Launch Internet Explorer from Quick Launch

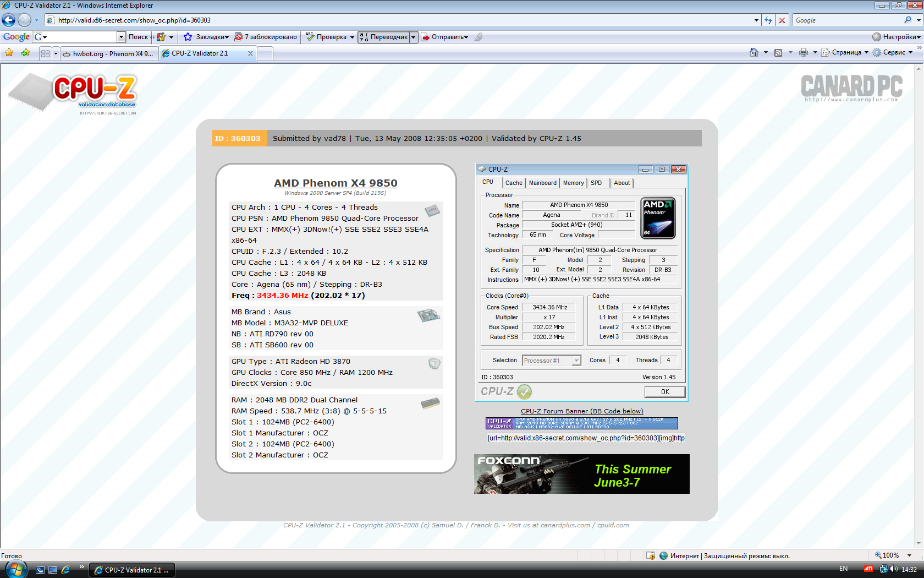click(66, 570)
